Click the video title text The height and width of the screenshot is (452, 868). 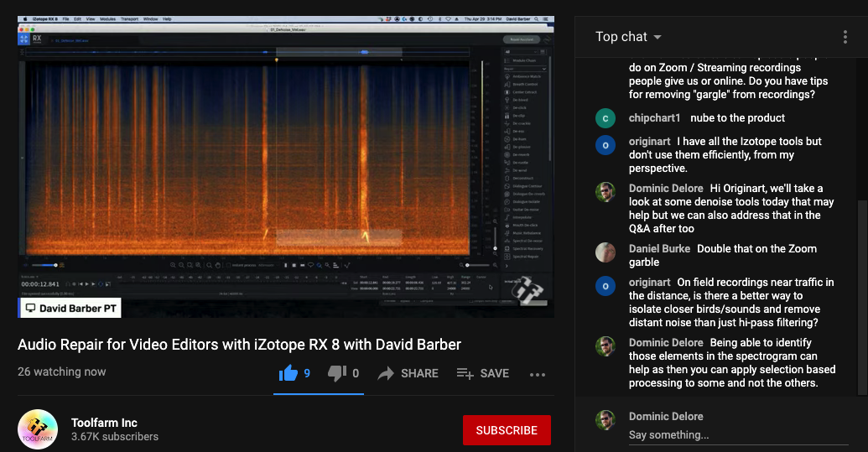(239, 345)
